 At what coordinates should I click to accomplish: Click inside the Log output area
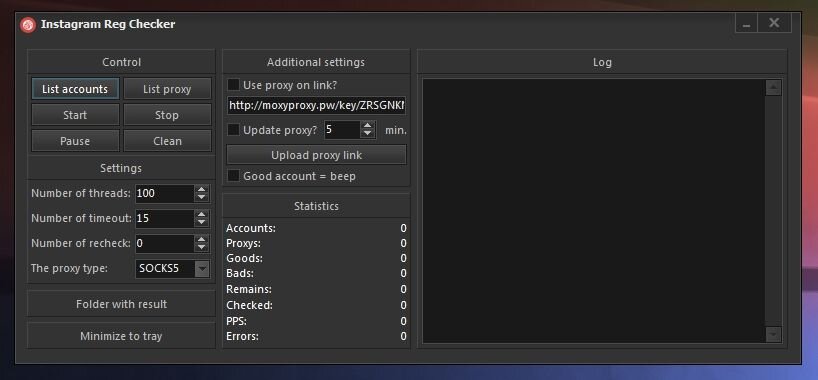point(594,211)
